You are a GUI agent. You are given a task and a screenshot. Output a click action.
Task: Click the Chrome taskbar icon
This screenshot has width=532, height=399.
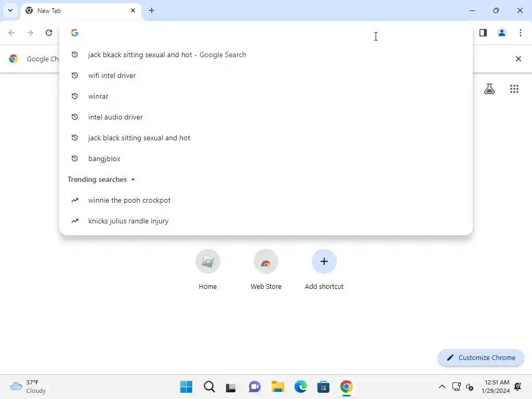pyautogui.click(x=346, y=387)
